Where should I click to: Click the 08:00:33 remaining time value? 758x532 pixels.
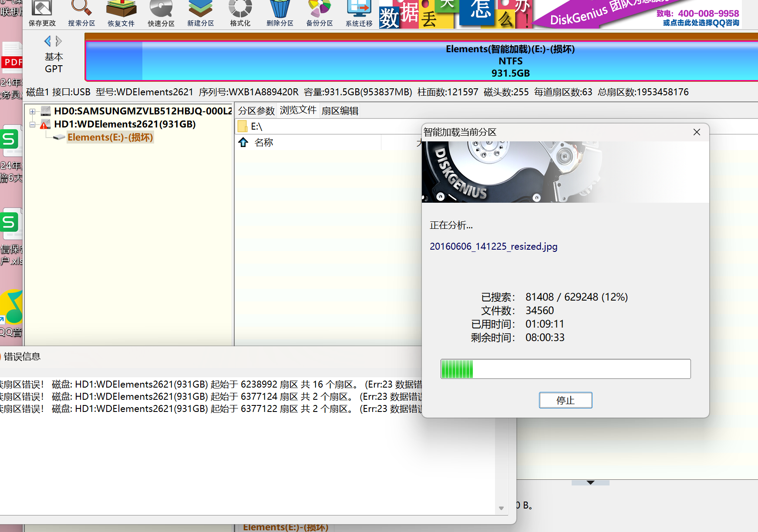coord(545,338)
